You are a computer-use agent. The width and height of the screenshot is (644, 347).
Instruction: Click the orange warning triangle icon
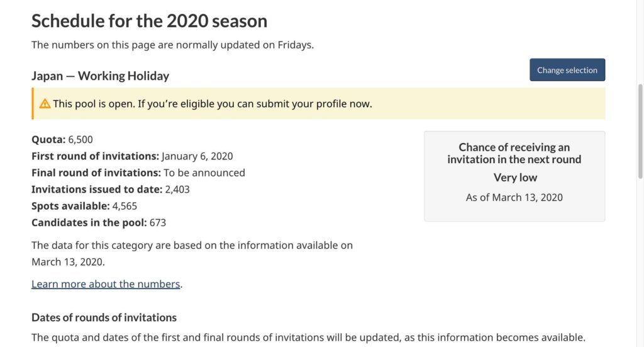click(45, 104)
